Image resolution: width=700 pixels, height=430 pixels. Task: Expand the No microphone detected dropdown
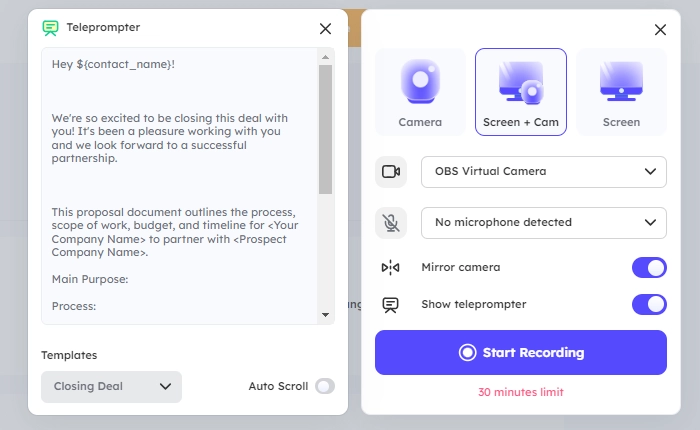click(x=543, y=222)
